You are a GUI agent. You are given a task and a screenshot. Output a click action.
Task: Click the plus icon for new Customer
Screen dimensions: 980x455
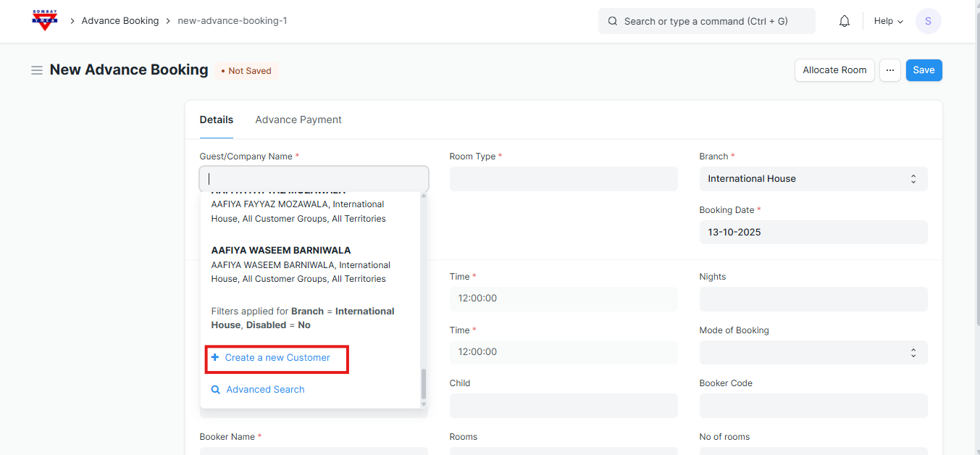click(x=215, y=358)
